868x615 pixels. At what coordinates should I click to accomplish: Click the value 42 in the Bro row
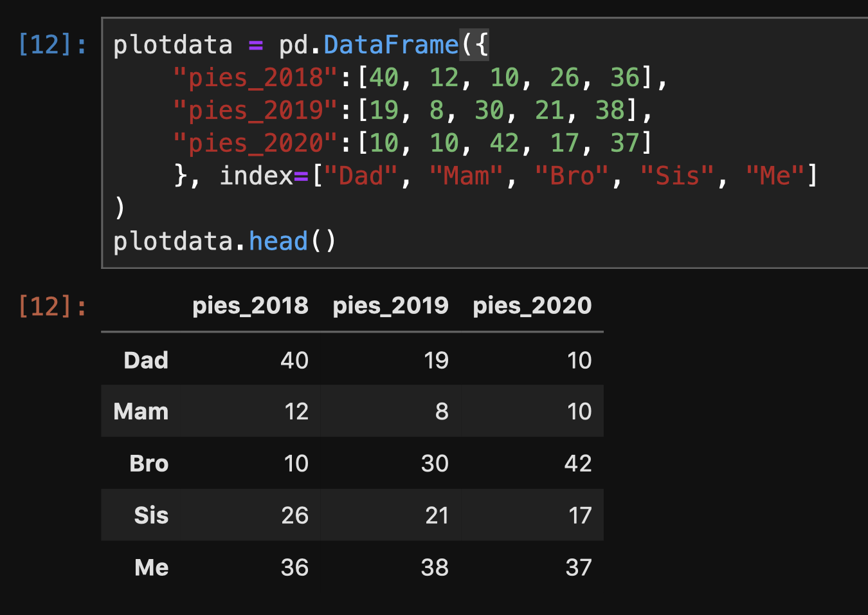pyautogui.click(x=578, y=464)
